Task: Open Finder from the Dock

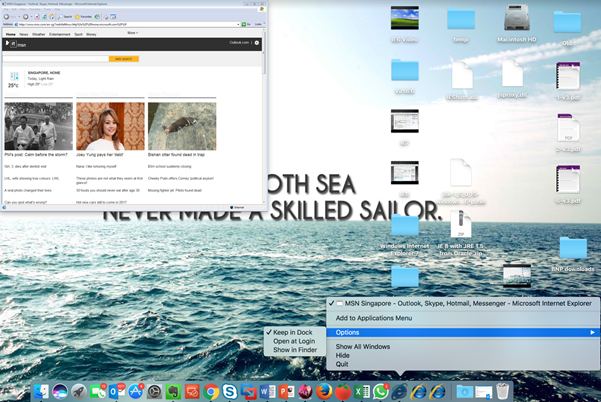Action: [41, 390]
